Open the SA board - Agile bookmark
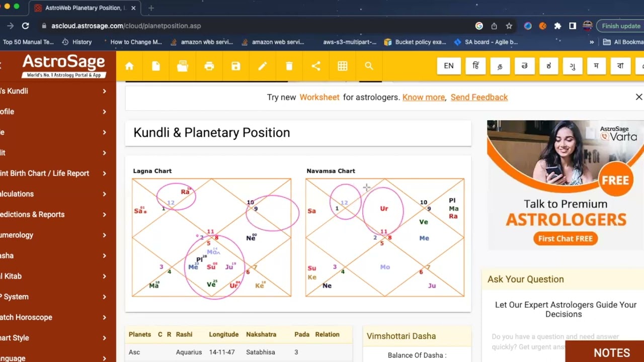 [486, 42]
